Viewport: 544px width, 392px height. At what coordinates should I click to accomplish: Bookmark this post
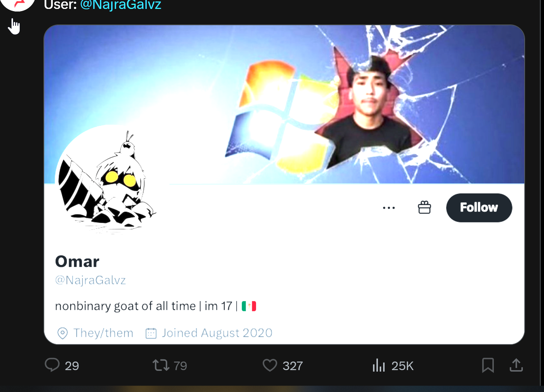[x=488, y=365]
